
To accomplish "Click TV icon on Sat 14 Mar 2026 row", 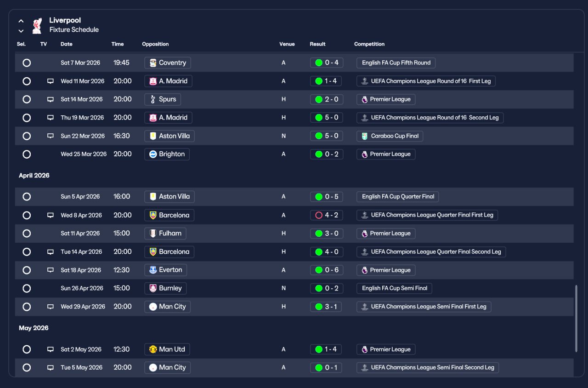I will coord(51,100).
